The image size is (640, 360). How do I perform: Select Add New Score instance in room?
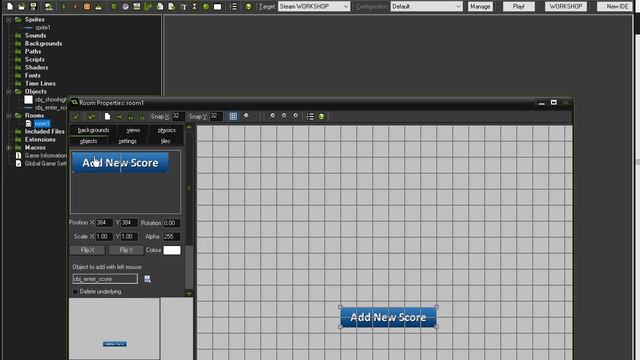pos(388,317)
